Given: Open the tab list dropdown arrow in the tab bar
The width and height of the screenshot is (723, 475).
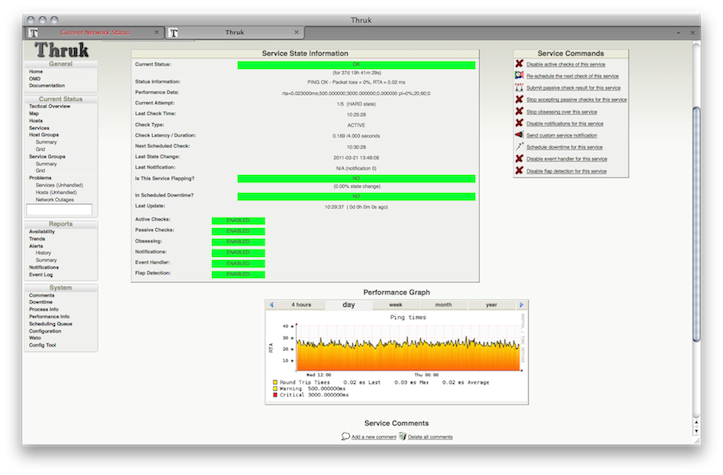Looking at the screenshot, I should click(678, 33).
